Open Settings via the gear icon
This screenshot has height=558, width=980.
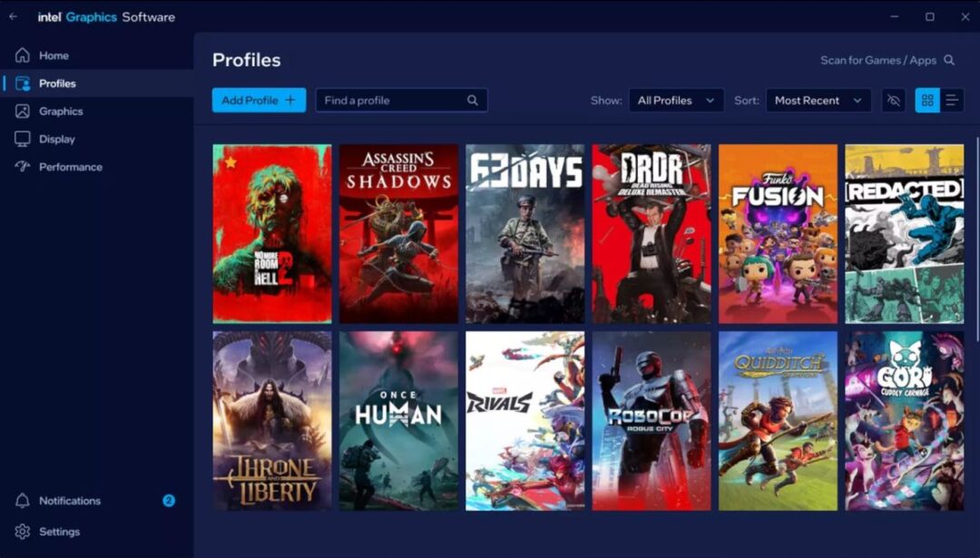(23, 532)
